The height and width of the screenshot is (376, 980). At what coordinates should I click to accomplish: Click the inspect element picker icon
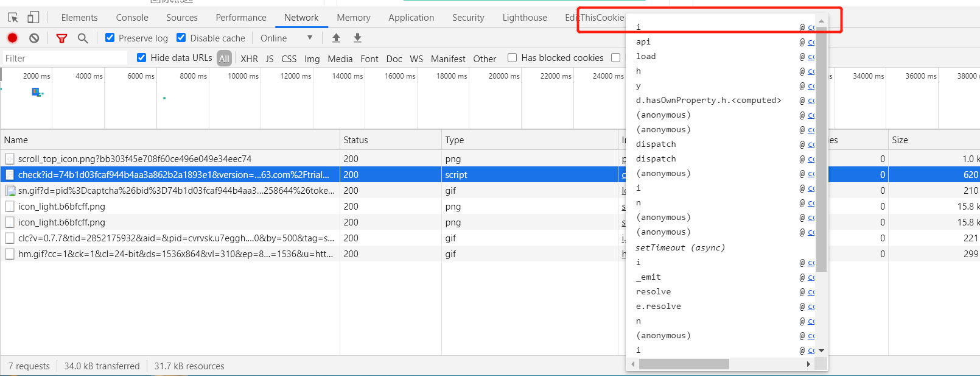pos(13,18)
